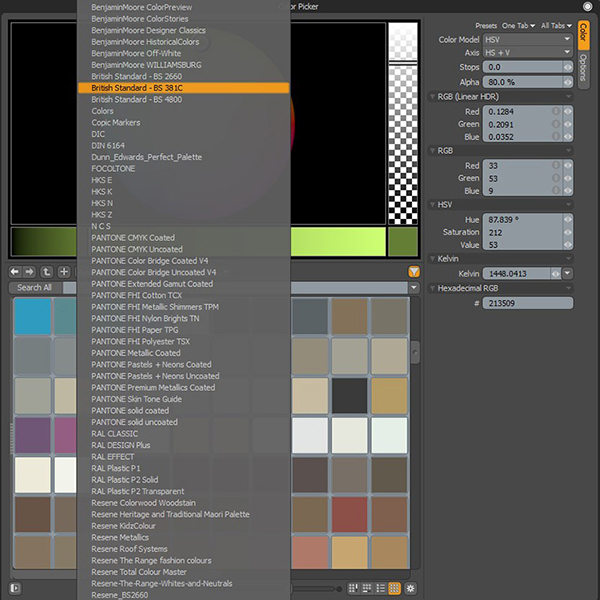Viewport: 600px width, 600px height.
Task: Select British Standard - BS 381C entry
Action: coord(183,88)
